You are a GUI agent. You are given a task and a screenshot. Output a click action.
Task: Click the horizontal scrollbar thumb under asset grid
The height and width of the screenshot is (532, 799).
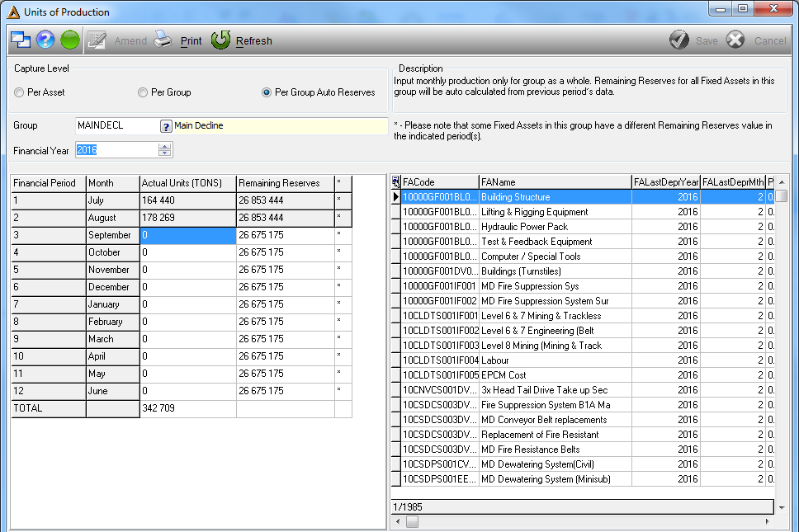412,522
